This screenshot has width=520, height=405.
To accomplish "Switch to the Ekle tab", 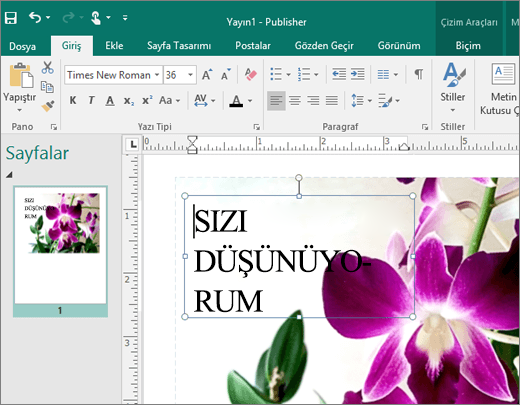I will pyautogui.click(x=114, y=46).
